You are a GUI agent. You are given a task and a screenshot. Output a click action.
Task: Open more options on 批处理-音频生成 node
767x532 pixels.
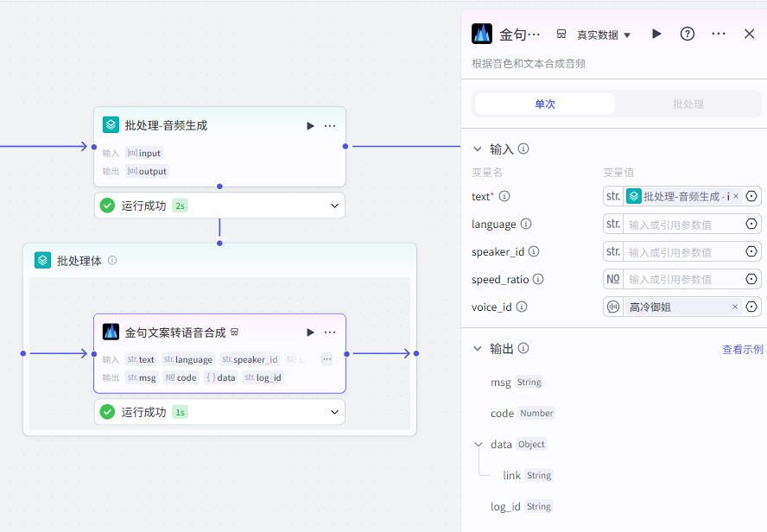330,126
